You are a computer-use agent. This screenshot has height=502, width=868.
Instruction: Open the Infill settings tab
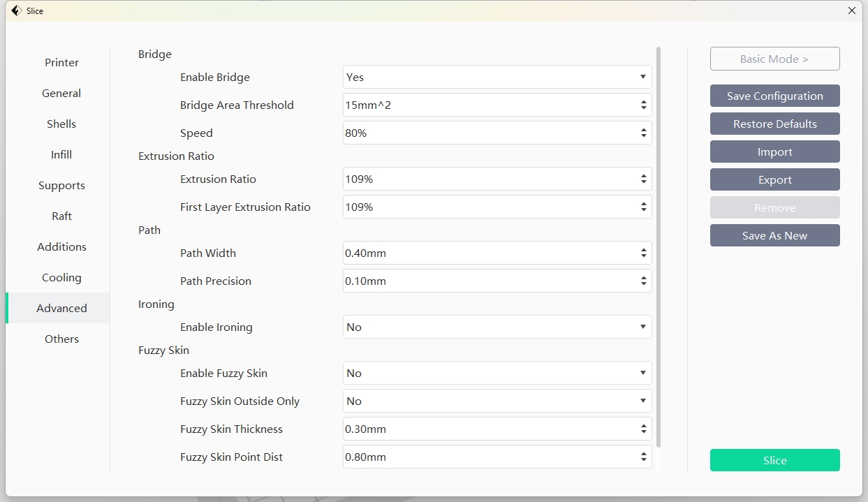(x=61, y=155)
